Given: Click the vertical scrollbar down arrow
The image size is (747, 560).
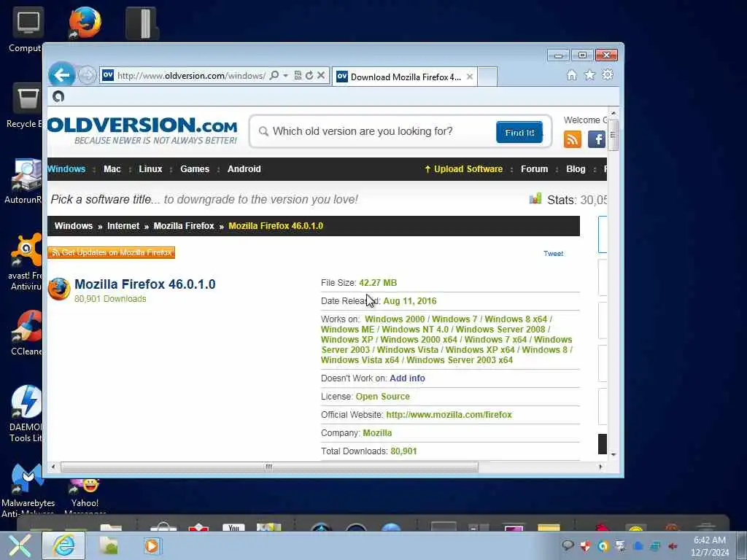Looking at the screenshot, I should [613, 455].
